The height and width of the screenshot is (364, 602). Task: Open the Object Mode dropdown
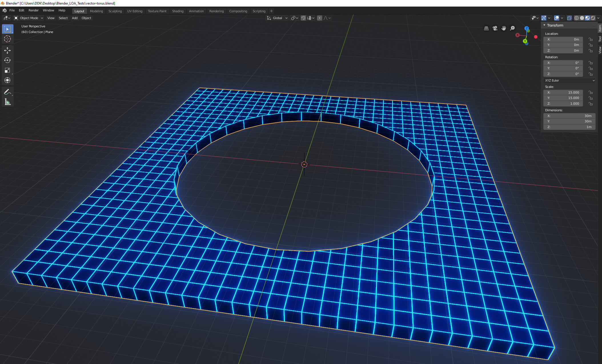click(28, 18)
